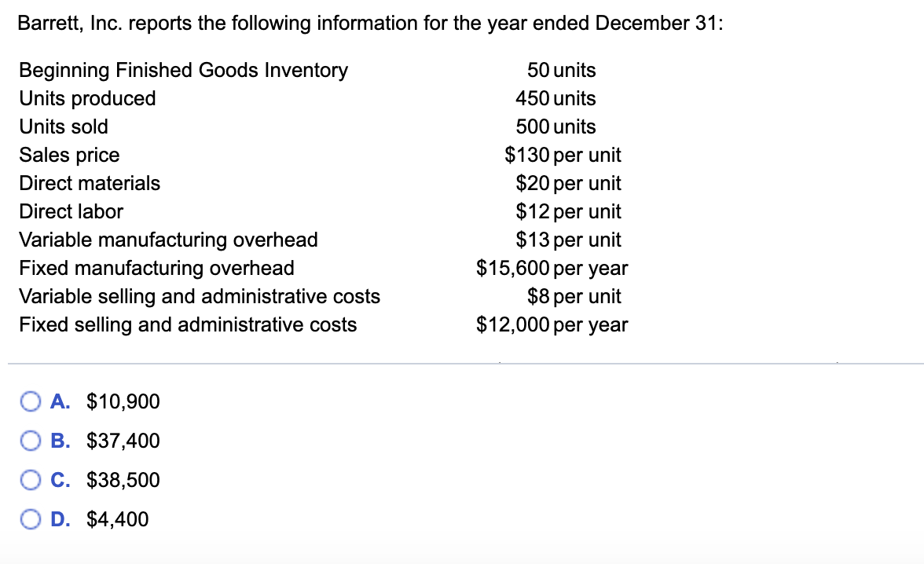The width and height of the screenshot is (924, 564).
Task: Click the option label letter A
Action: click(x=59, y=401)
